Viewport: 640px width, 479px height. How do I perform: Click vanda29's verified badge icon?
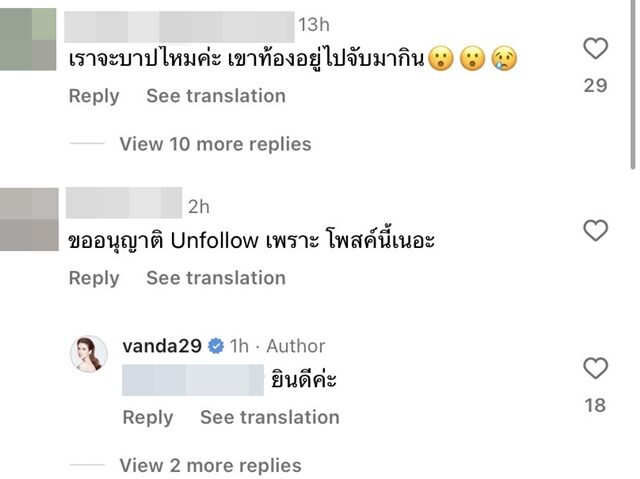point(216,346)
